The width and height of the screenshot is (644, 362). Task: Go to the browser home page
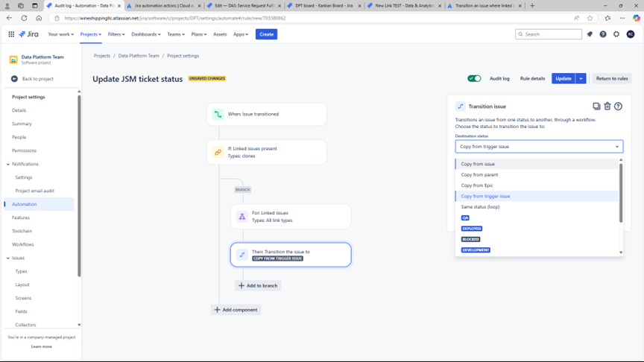(39, 18)
